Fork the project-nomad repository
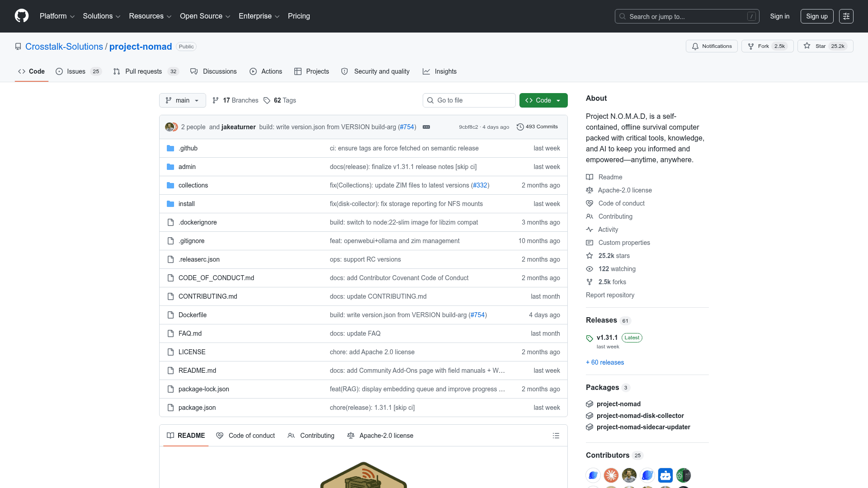 coord(767,46)
